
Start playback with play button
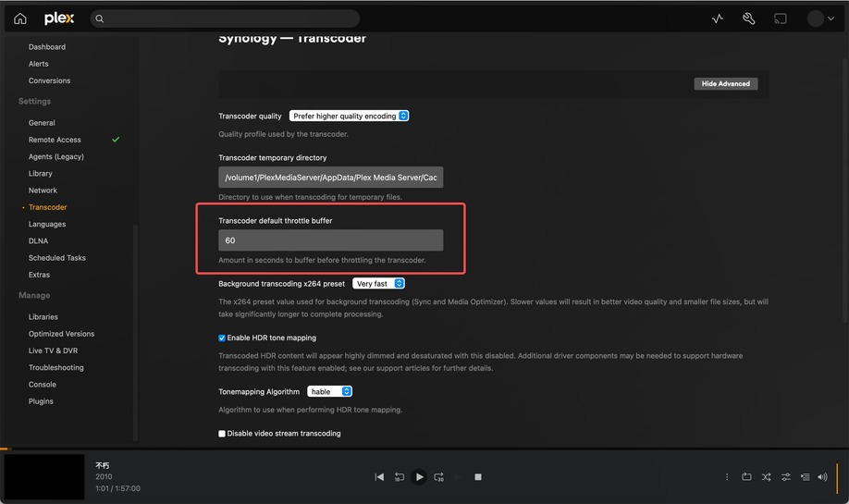coord(419,477)
